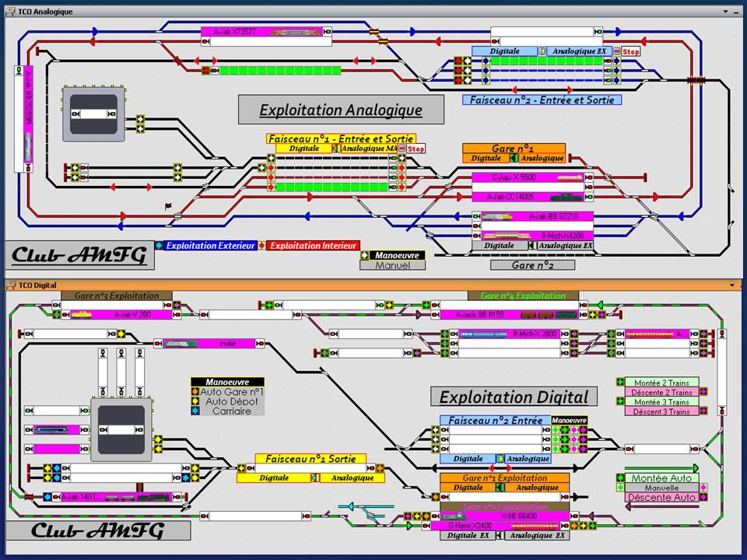This screenshot has height=560, width=747.
Task: Select the G-Henri X2400 train block
Action: click(x=496, y=526)
